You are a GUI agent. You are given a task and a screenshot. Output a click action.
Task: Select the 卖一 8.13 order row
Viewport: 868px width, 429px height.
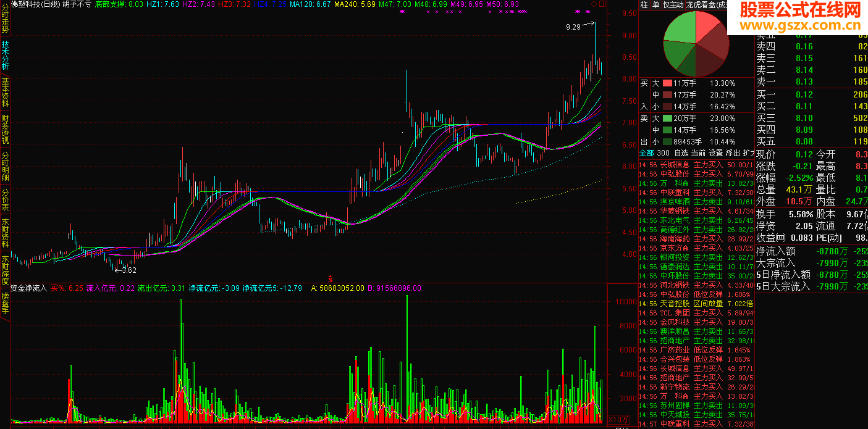812,81
